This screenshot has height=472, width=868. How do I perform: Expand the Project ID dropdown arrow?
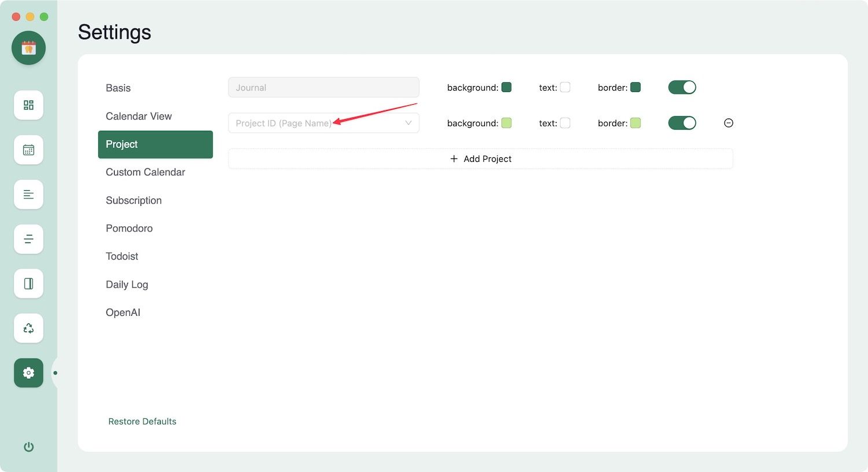click(408, 123)
